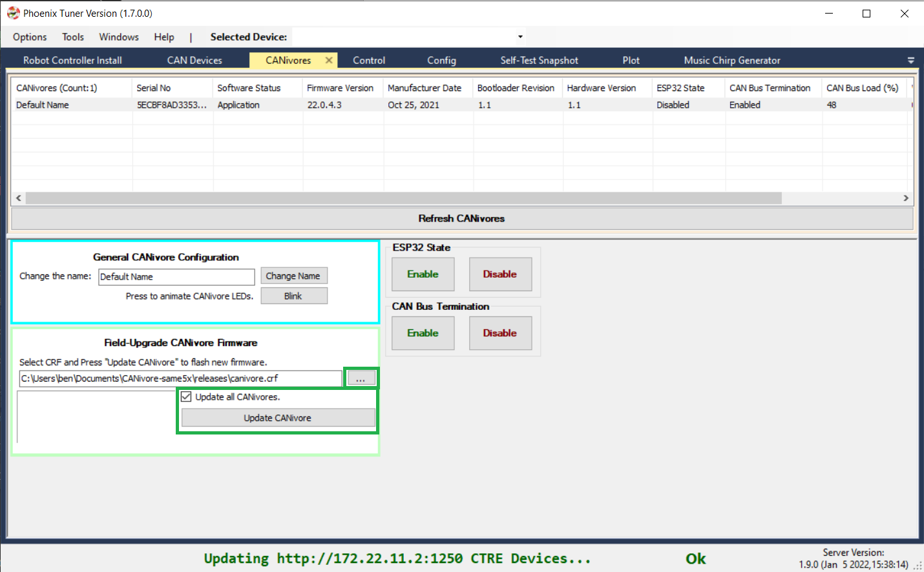The height and width of the screenshot is (572, 924).
Task: Switch to CAN Devices tab
Action: (x=194, y=60)
